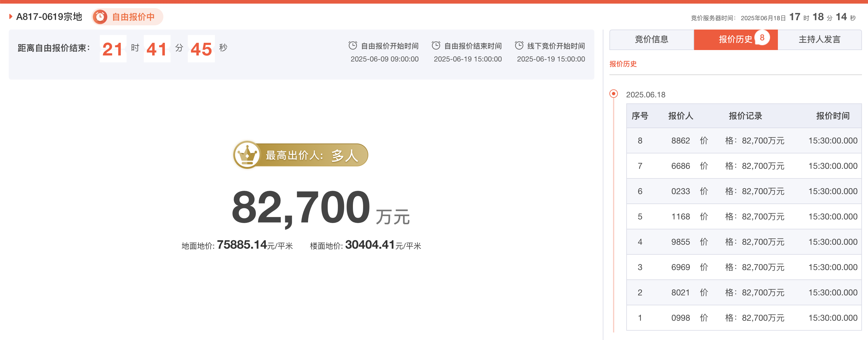Viewport: 868px width, 340px height.
Task: Select bidder 9855 in row 4
Action: click(x=680, y=242)
